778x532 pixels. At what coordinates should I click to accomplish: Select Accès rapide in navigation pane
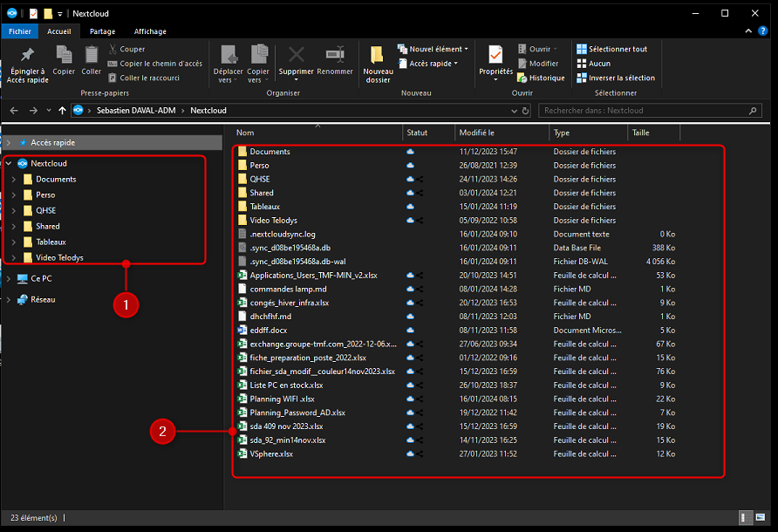[x=112, y=142]
